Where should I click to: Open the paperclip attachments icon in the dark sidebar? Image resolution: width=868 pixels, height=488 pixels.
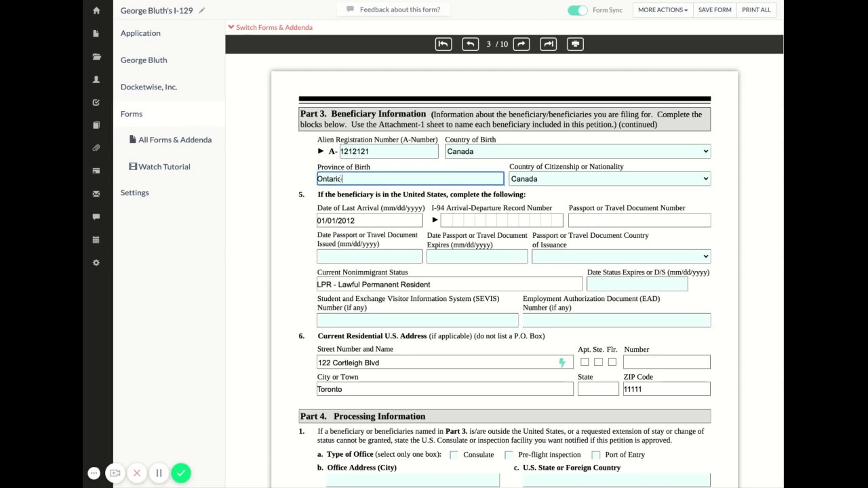(96, 148)
